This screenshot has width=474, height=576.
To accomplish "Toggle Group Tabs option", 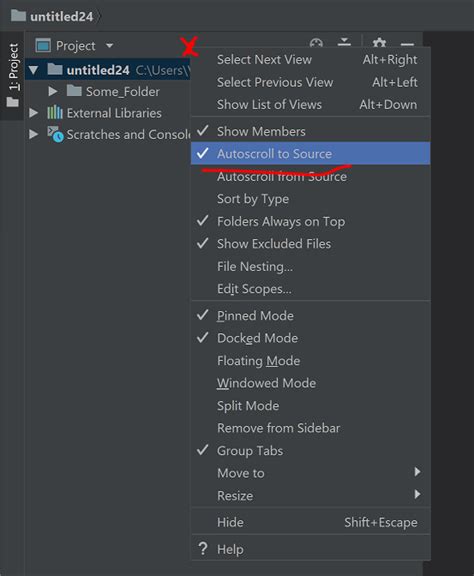I will tap(310, 450).
